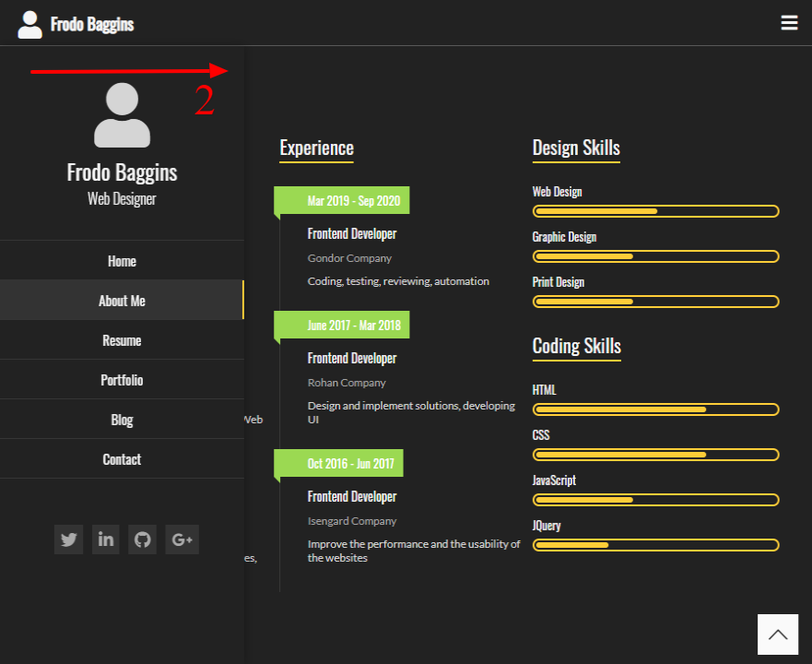Open the Resume section
Viewport: 812px width, 664px height.
pos(122,339)
